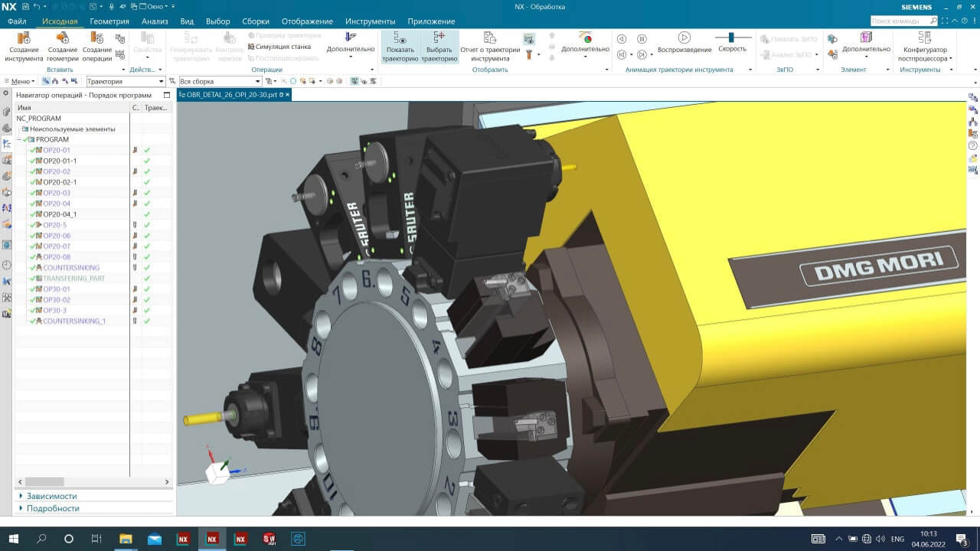This screenshot has height=551, width=980.
Task: Launch Симуляция станка
Action: tap(279, 47)
